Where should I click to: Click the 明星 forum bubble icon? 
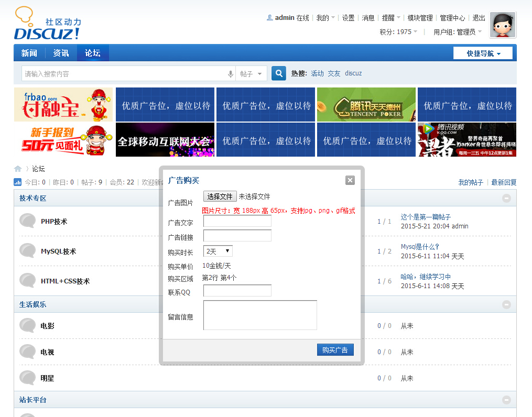27,378
